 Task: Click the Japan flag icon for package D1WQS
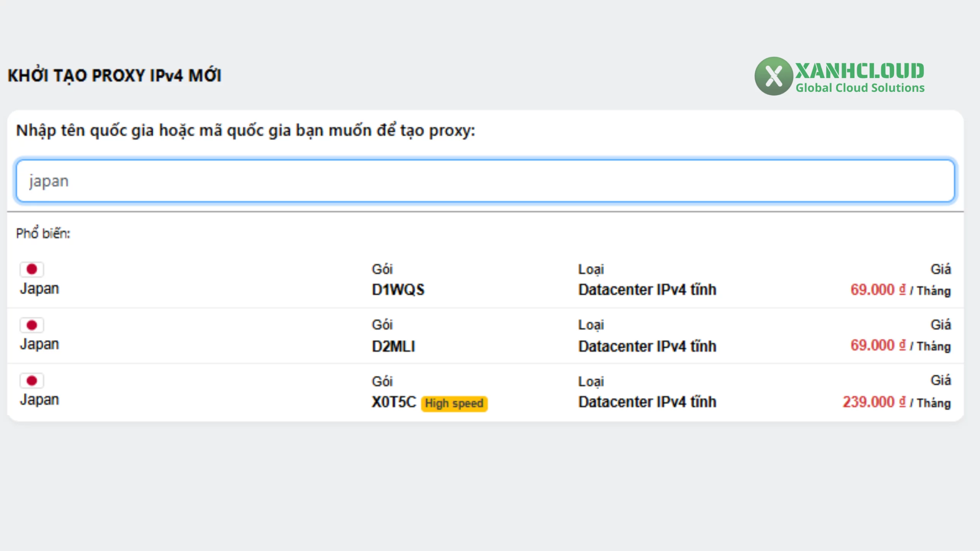click(x=32, y=269)
